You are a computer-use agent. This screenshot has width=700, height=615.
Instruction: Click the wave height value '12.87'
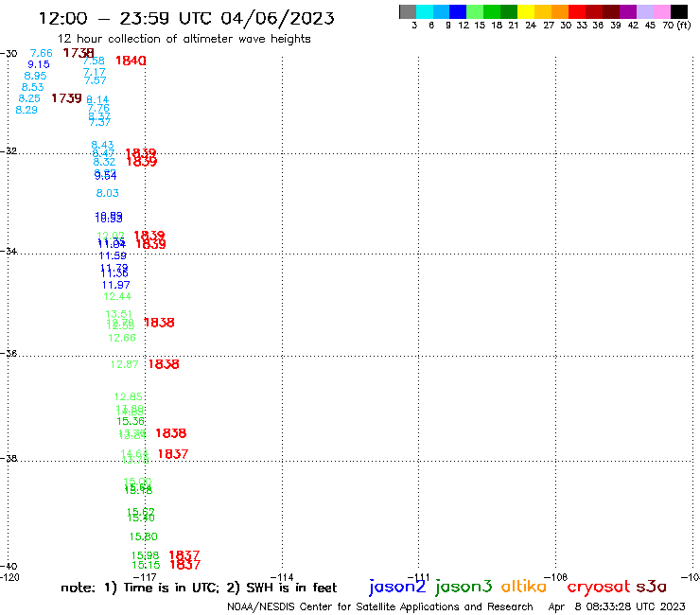tap(125, 364)
